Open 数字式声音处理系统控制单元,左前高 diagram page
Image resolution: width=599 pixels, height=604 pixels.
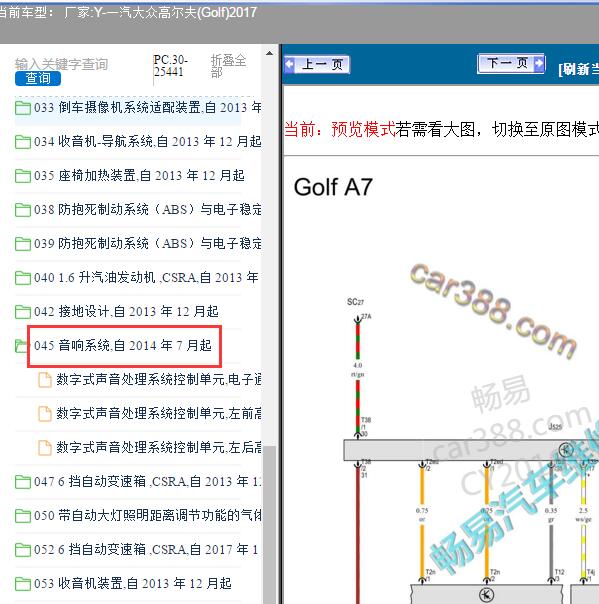[x=159, y=413]
